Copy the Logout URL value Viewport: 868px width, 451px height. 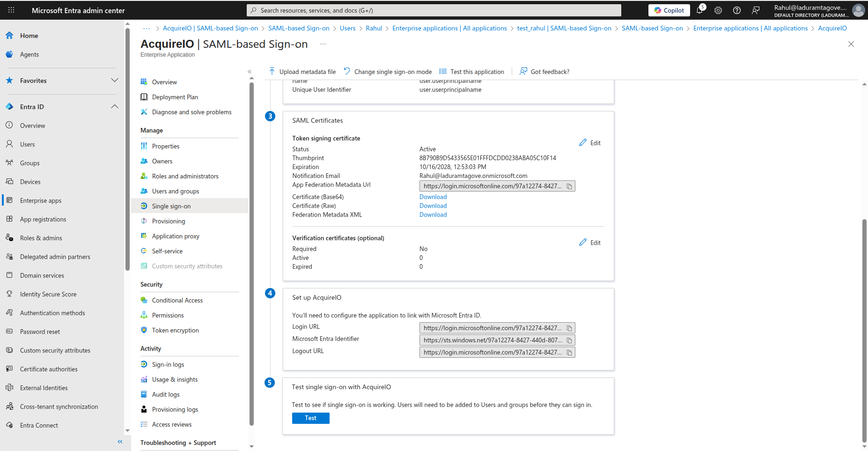click(569, 353)
